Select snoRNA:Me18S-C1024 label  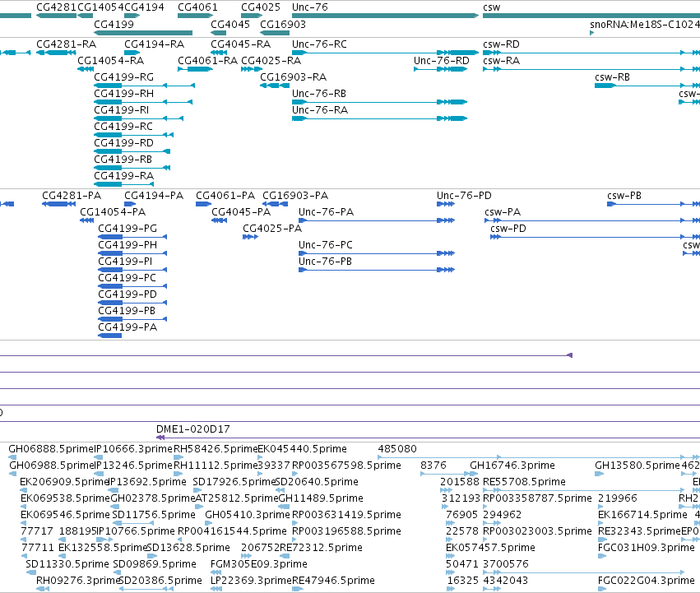(x=645, y=24)
